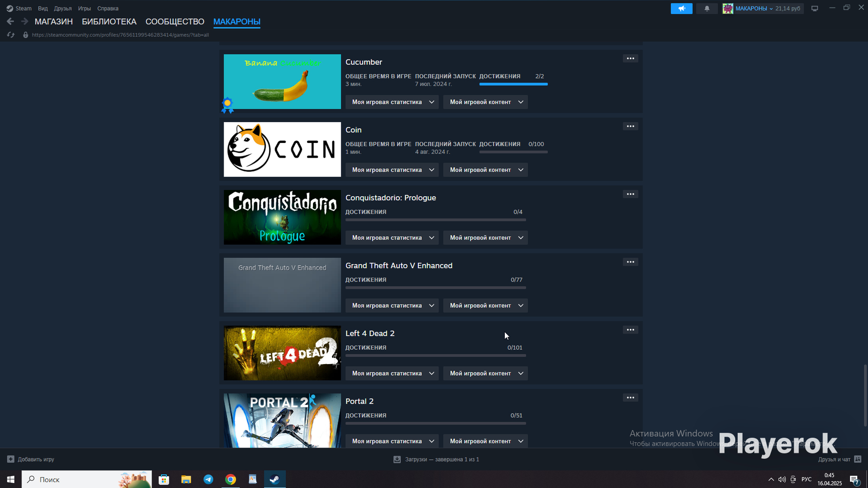Click the lock icon beside the URL
The image size is (868, 488).
(x=25, y=35)
